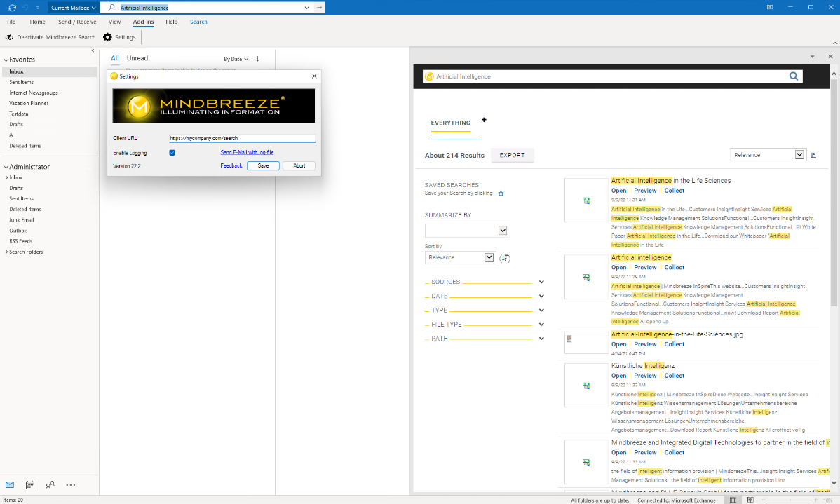Click the Feedback link
The height and width of the screenshot is (504, 840).
[231, 166]
